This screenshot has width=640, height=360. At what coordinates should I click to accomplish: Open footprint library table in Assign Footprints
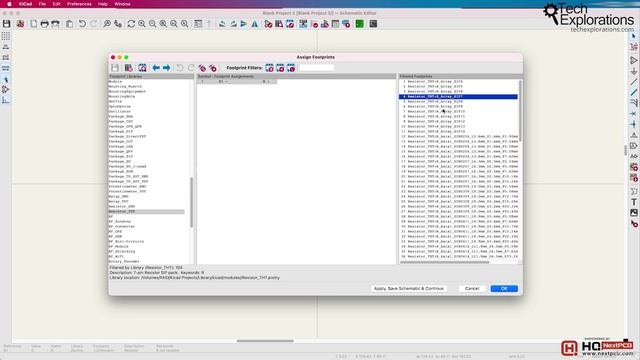(129, 68)
